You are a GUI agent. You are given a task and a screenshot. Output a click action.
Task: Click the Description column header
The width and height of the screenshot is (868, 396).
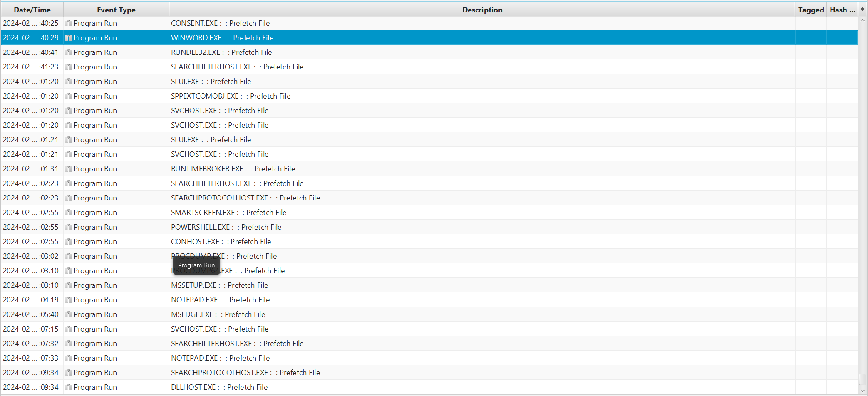coord(482,10)
